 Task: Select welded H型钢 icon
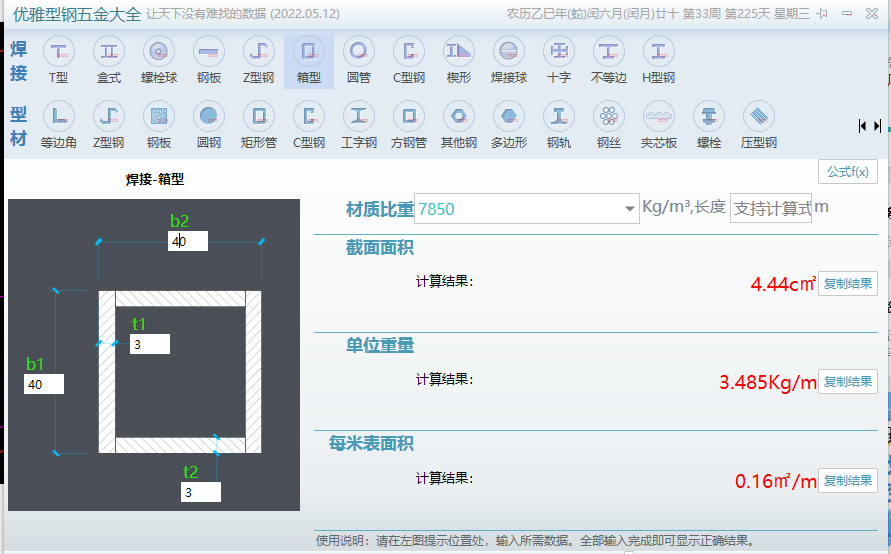click(x=659, y=60)
